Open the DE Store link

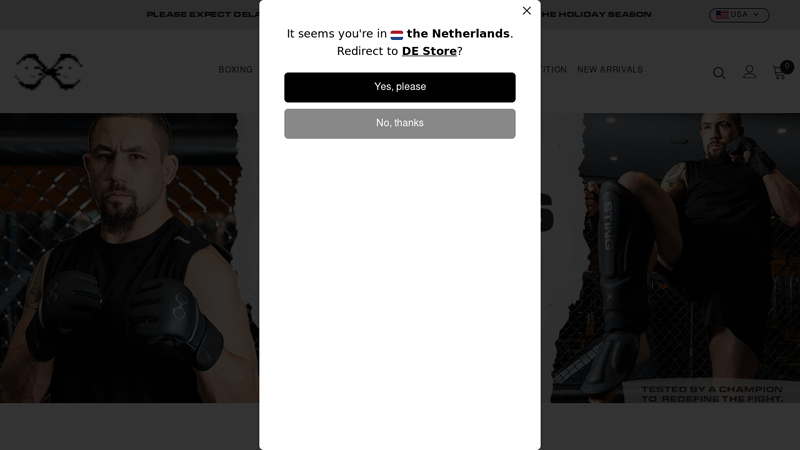pyautogui.click(x=429, y=51)
